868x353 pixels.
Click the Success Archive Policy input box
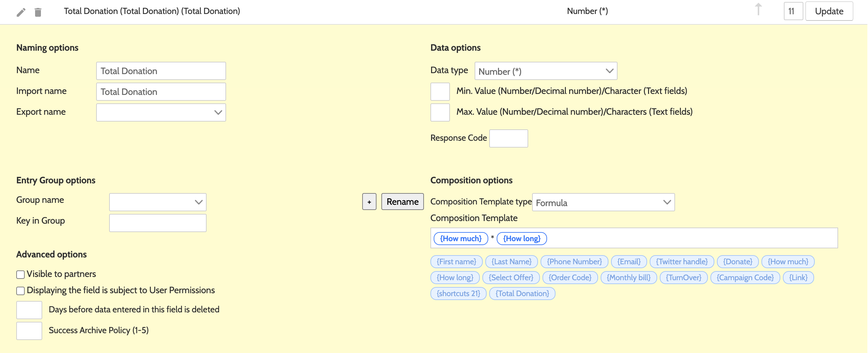click(x=29, y=331)
